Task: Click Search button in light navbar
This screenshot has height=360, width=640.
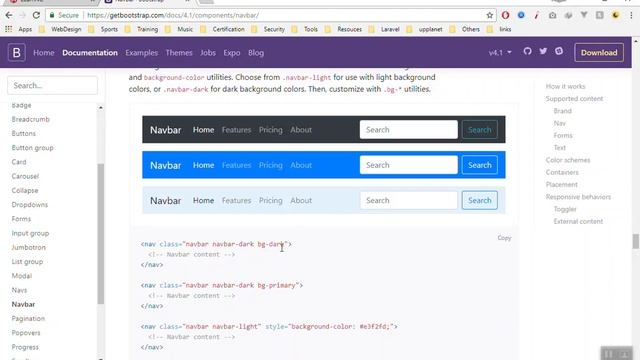Action: (480, 200)
